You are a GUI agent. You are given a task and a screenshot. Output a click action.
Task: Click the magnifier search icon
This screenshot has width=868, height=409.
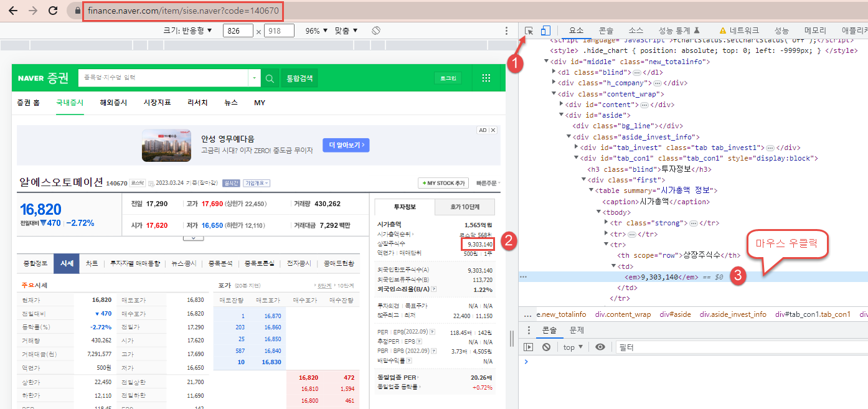[270, 78]
